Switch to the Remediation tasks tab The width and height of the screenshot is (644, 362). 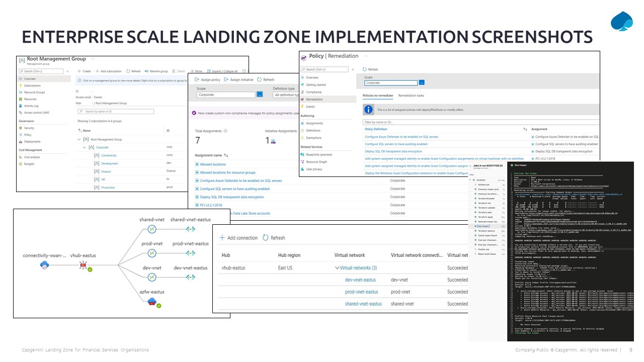tap(411, 96)
